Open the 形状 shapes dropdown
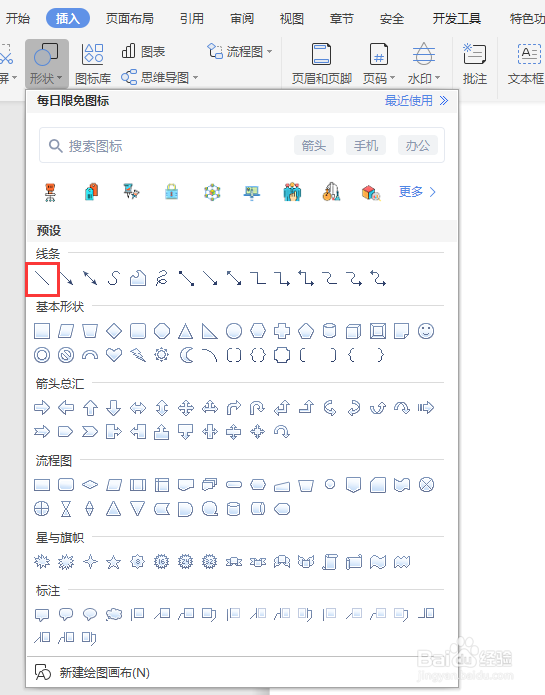Image resolution: width=545 pixels, height=695 pixels. (47, 64)
